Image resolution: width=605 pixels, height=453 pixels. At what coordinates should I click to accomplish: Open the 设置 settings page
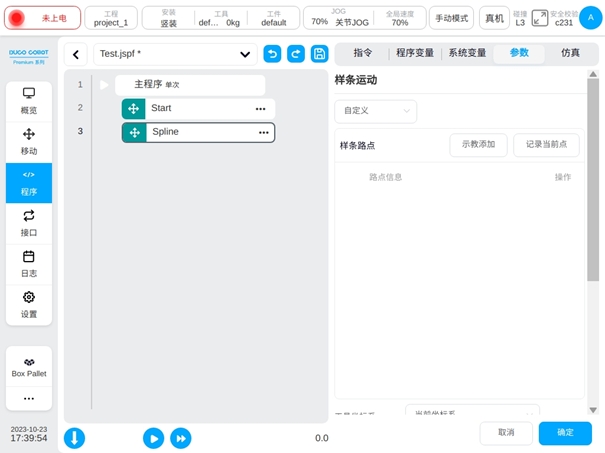(29, 304)
